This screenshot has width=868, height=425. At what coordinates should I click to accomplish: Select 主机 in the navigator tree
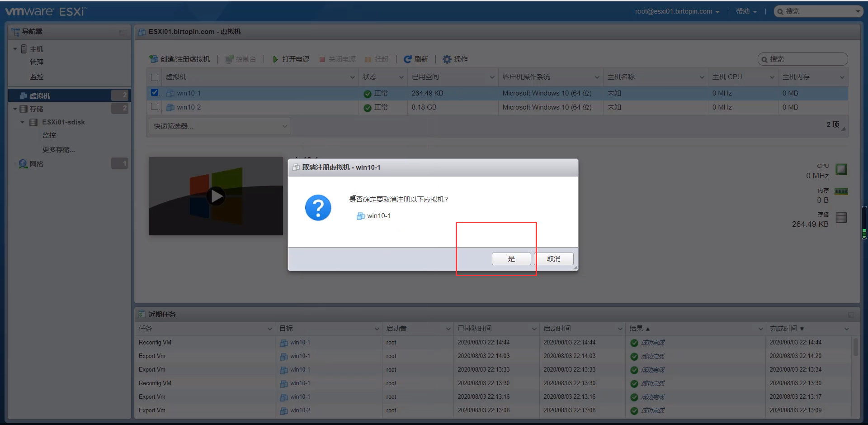[37, 49]
